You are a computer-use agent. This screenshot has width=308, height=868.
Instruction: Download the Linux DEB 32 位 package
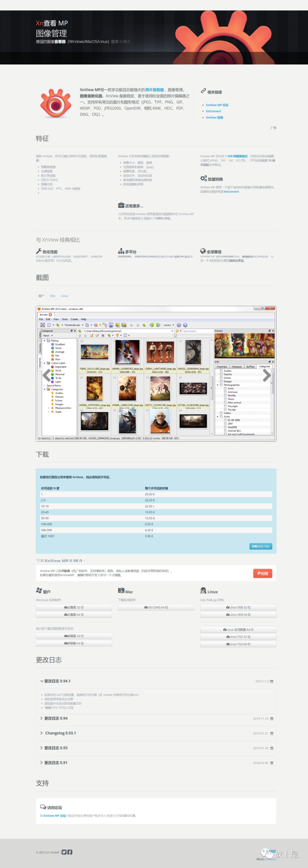pyautogui.click(x=238, y=607)
